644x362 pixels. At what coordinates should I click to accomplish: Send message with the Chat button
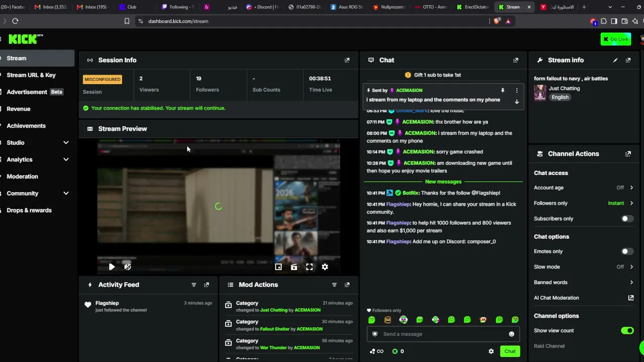(510, 351)
